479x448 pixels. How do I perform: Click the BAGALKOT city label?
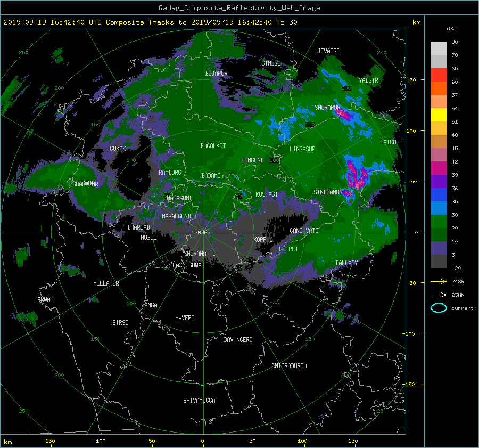213,146
